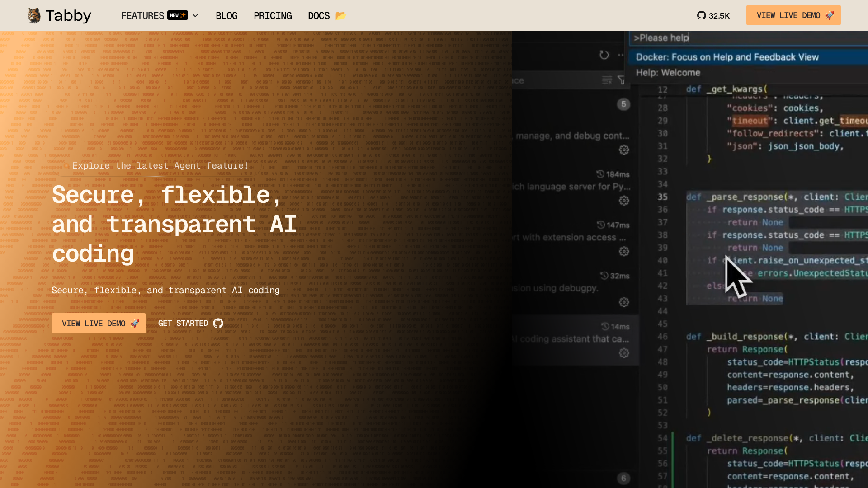Open the three-dots more actions menu
The image size is (868, 488).
tap(621, 55)
